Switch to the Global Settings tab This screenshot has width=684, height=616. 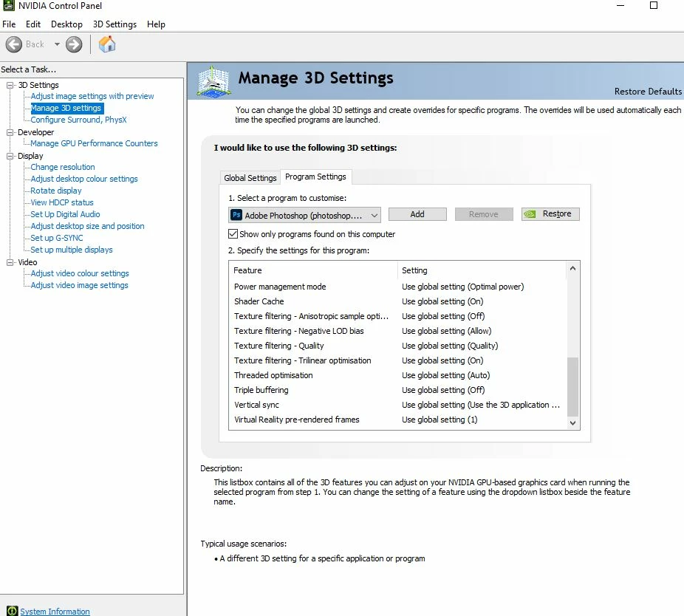click(x=250, y=178)
